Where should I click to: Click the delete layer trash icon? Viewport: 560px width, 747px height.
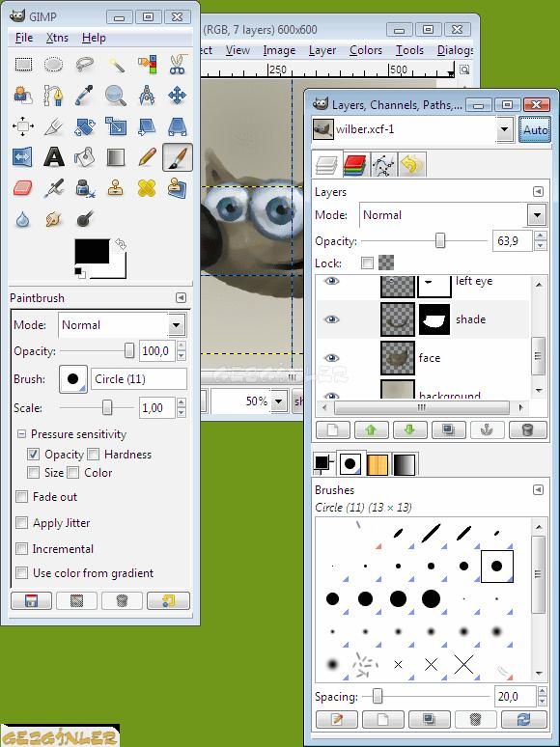[527, 430]
